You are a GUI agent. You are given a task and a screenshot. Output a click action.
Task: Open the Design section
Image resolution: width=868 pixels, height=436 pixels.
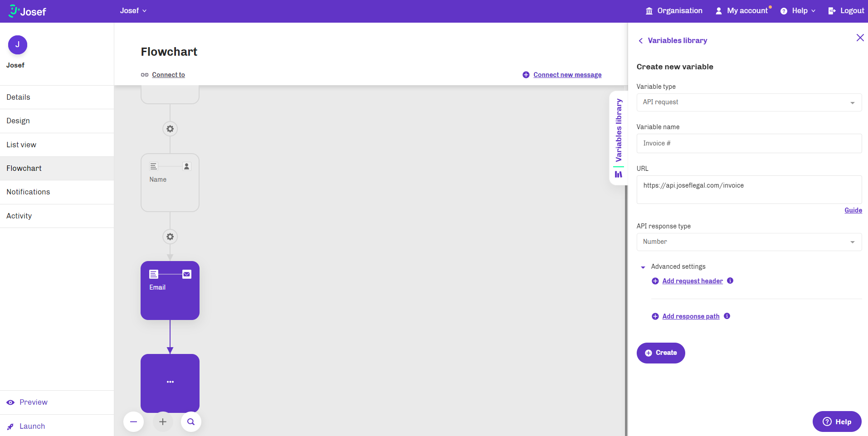[x=57, y=121]
